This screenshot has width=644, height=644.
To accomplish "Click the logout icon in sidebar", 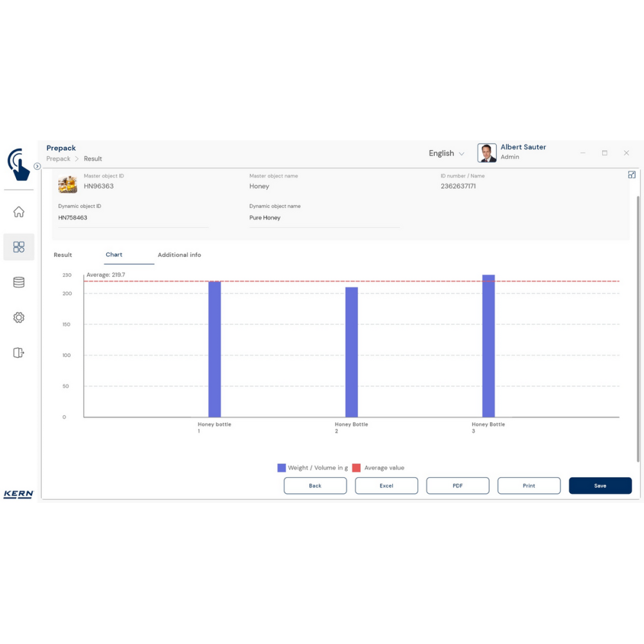I will point(19,353).
